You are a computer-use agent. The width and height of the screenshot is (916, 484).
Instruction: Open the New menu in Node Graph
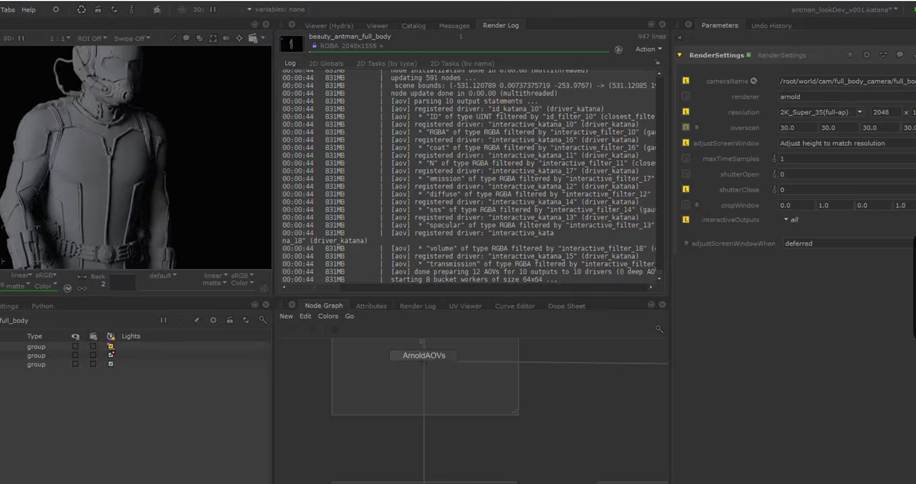click(286, 316)
